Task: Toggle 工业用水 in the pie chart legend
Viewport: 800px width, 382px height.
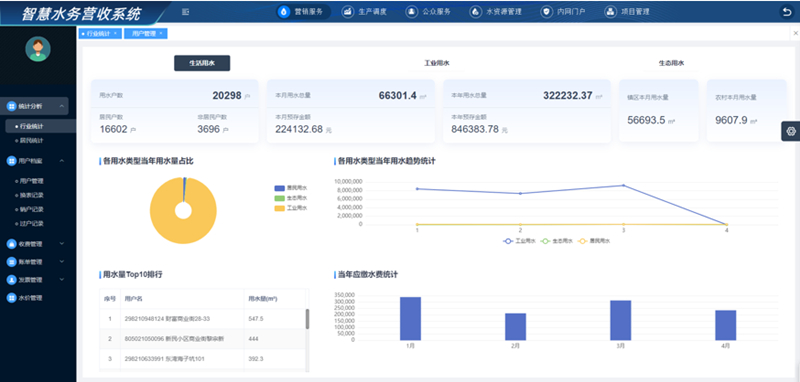Action: [x=291, y=208]
